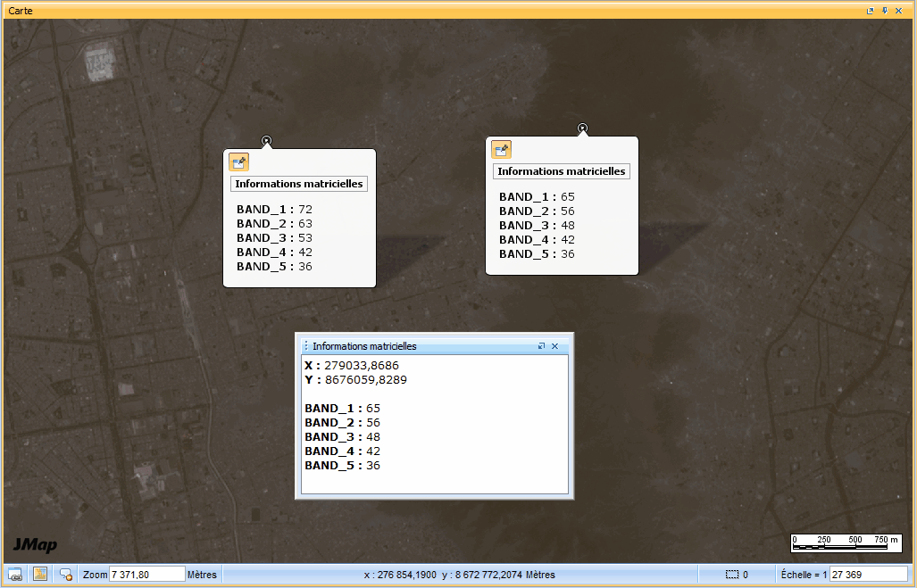
Task: Click the Informations matricielles header in left bubble
Action: [x=299, y=184]
